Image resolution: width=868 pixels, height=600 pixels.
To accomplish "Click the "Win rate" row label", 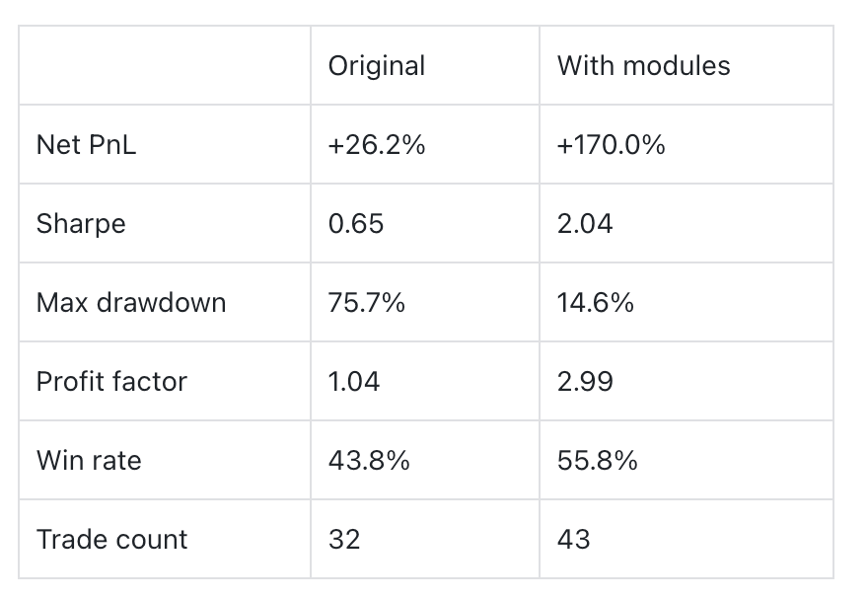I will [x=89, y=461].
